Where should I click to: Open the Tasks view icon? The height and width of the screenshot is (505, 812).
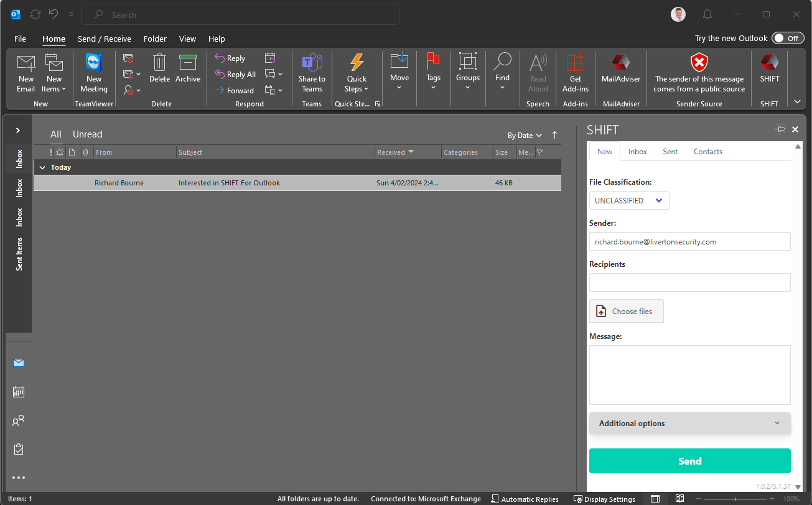coord(19,449)
